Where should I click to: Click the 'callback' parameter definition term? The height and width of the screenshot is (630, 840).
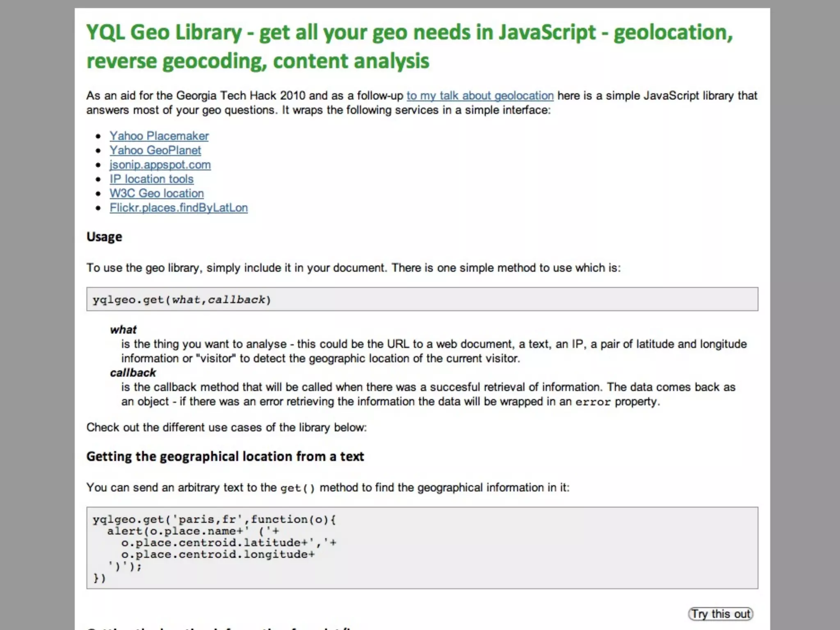click(133, 372)
